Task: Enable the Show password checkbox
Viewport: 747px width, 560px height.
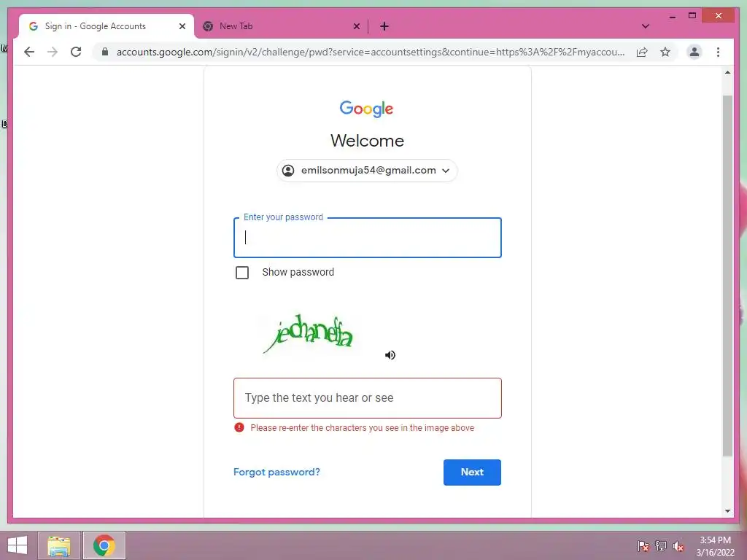Action: coord(242,273)
